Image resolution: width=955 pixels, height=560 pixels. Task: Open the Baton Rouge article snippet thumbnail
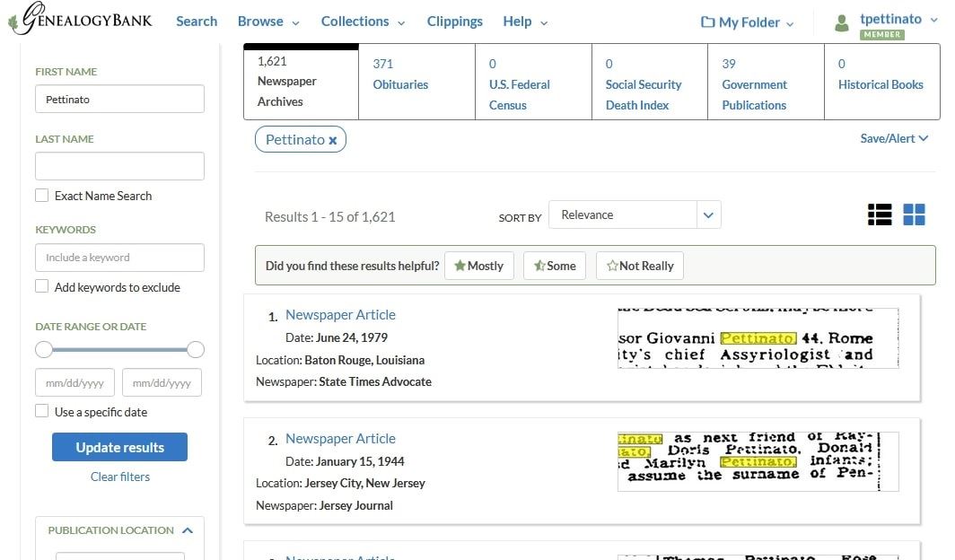[758, 337]
